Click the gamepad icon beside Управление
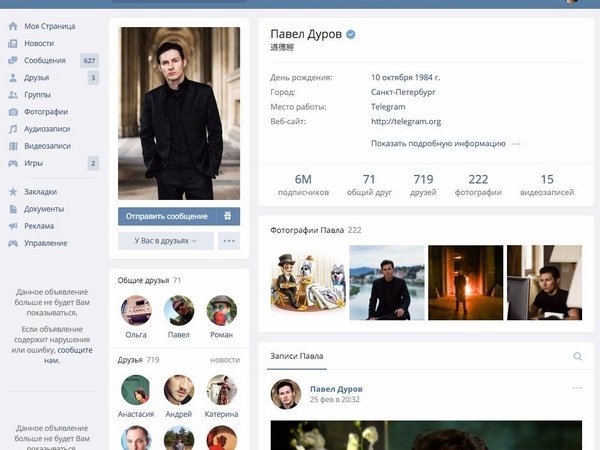Screen dimensions: 600x450 [x=13, y=243]
